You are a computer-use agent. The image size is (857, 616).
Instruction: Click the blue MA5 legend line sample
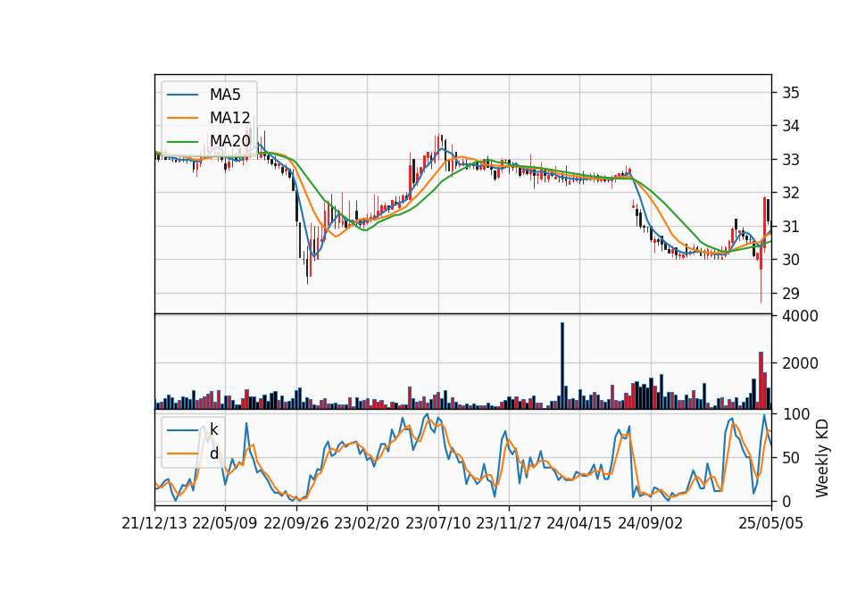click(x=182, y=95)
